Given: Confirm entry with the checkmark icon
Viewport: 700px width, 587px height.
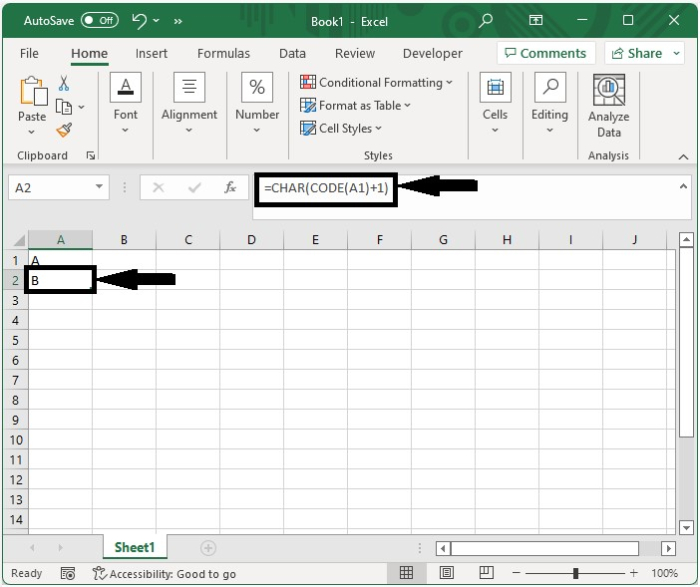Looking at the screenshot, I should coord(194,187).
